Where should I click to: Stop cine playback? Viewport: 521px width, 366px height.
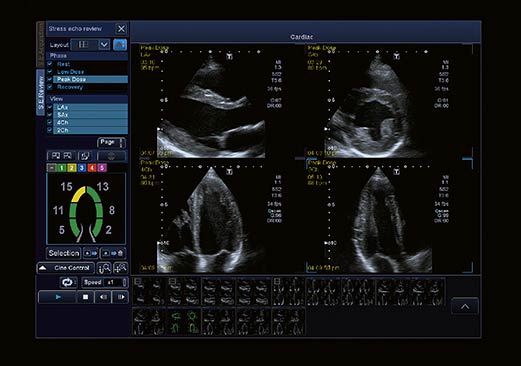(x=85, y=297)
